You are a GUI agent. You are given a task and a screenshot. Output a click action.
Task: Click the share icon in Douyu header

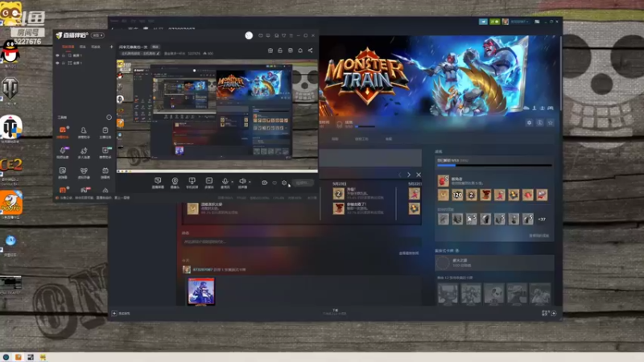tap(310, 51)
